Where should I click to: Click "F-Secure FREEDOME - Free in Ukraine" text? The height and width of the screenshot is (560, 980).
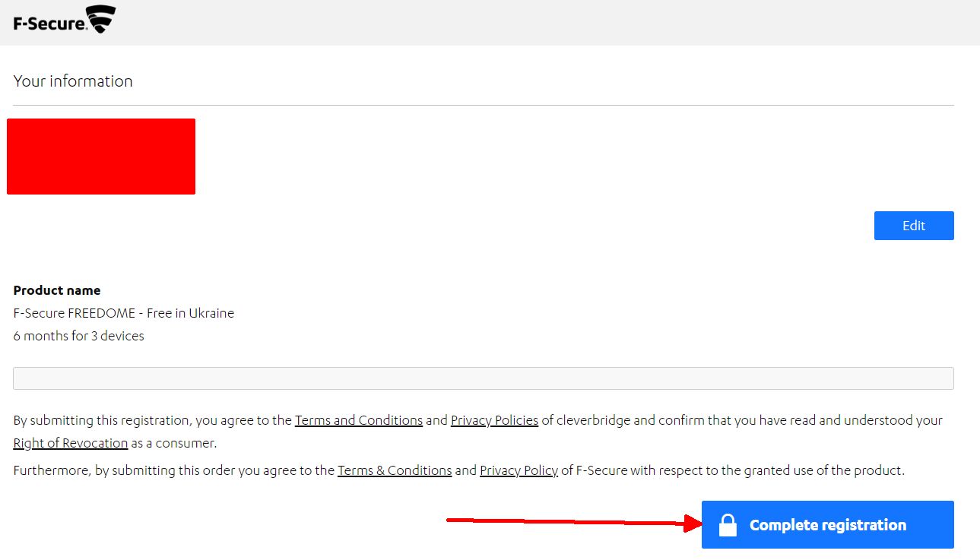(124, 313)
